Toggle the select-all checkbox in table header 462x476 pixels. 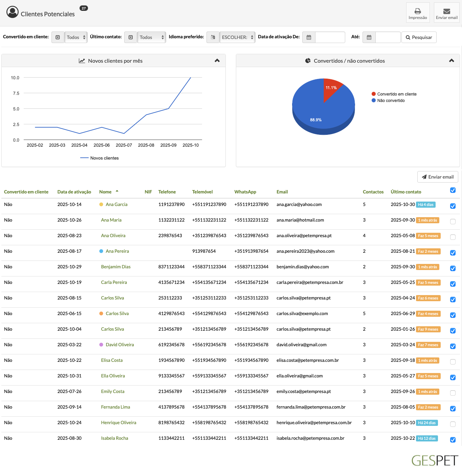click(x=453, y=190)
